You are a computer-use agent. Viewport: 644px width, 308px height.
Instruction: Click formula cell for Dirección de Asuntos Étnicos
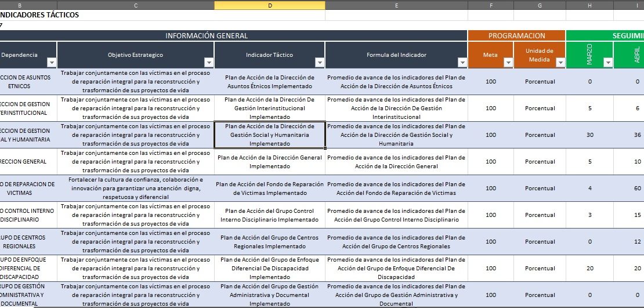click(x=396, y=82)
